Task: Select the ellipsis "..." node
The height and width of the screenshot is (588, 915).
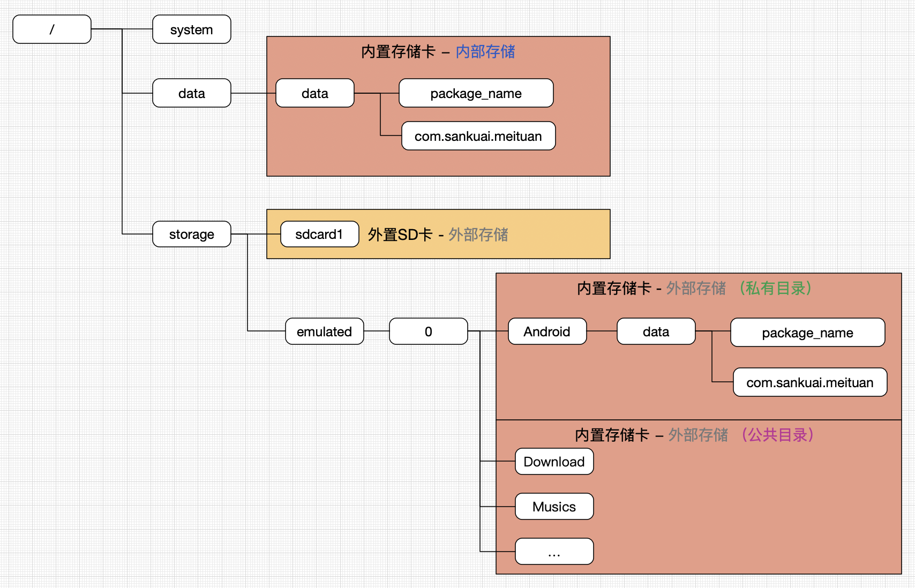Action: (554, 552)
